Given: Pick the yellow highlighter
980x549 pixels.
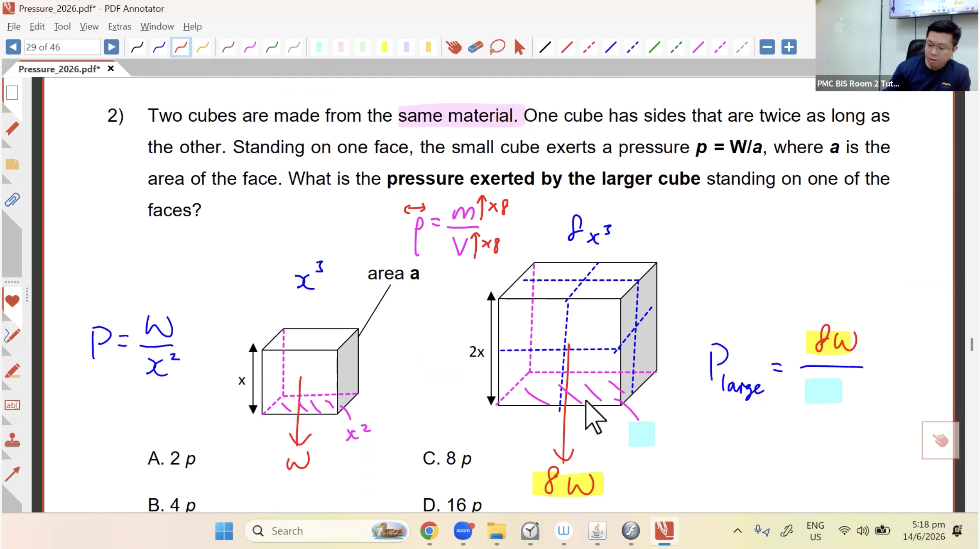Looking at the screenshot, I should pos(385,47).
